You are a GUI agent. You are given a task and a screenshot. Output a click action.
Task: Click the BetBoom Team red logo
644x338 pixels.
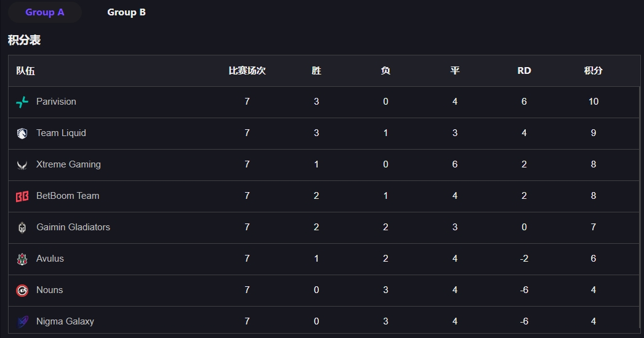click(22, 196)
